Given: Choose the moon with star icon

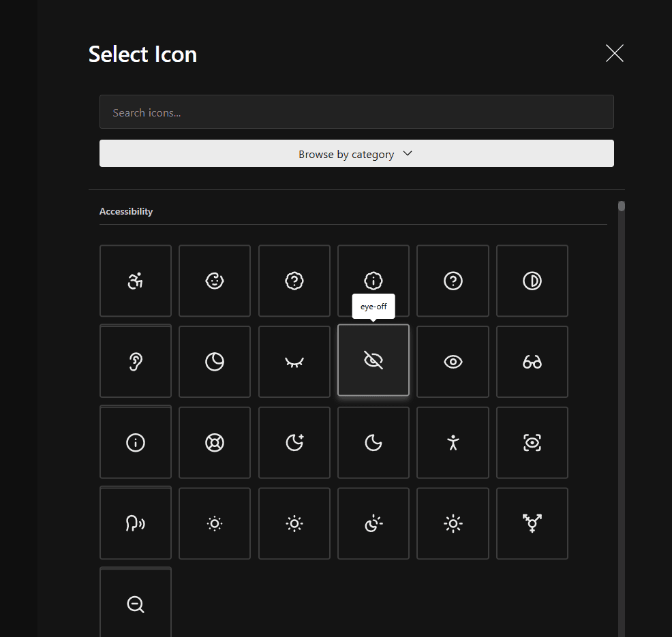Looking at the screenshot, I should point(294,443).
